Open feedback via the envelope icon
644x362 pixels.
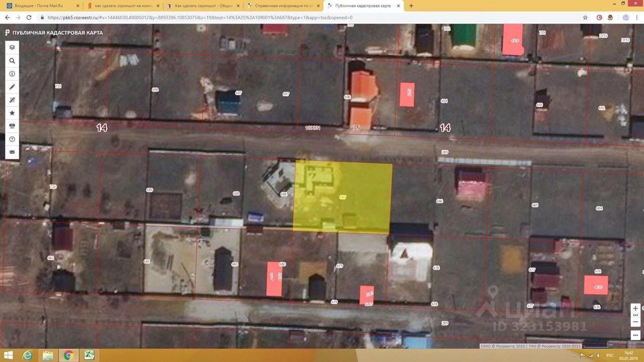tap(12, 152)
